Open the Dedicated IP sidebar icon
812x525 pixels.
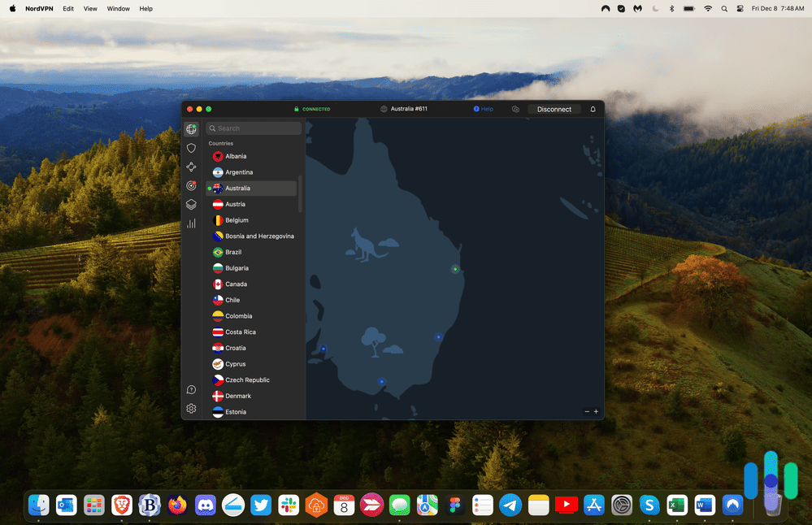[x=191, y=185]
